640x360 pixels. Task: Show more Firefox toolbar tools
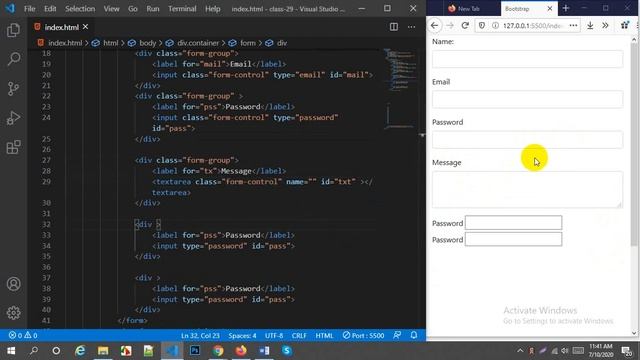[605, 25]
